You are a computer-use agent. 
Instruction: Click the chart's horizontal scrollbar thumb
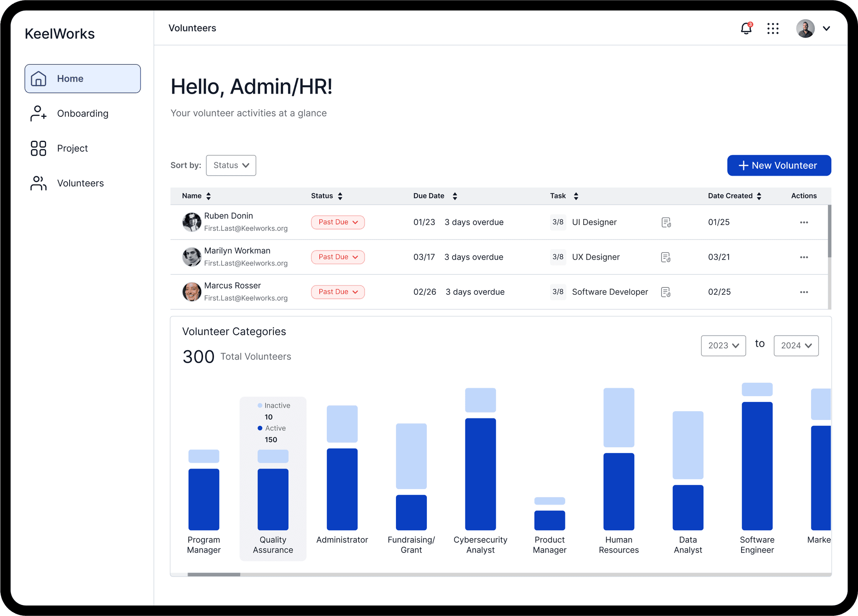tap(214, 575)
